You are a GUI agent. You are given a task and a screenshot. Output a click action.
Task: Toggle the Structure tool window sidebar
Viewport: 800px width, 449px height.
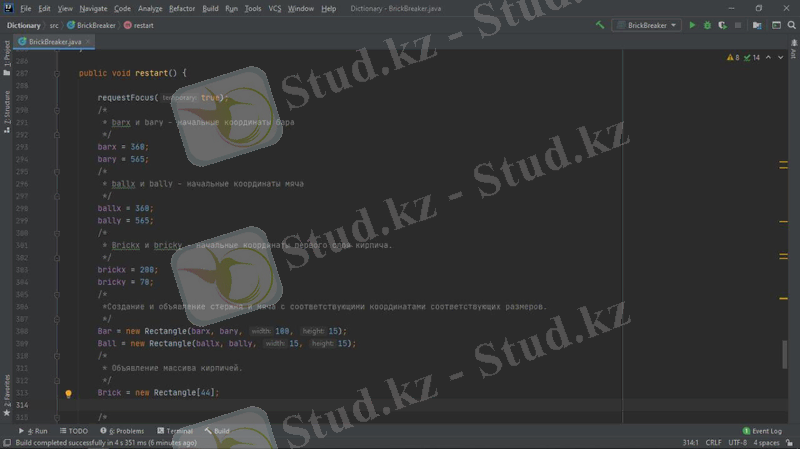coord(6,111)
